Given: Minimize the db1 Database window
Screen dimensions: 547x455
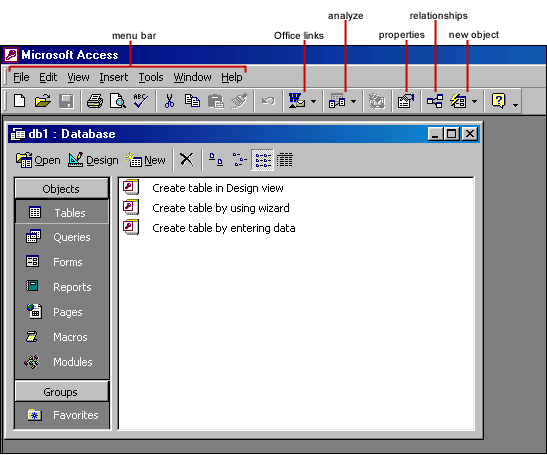Looking at the screenshot, I should point(435,134).
